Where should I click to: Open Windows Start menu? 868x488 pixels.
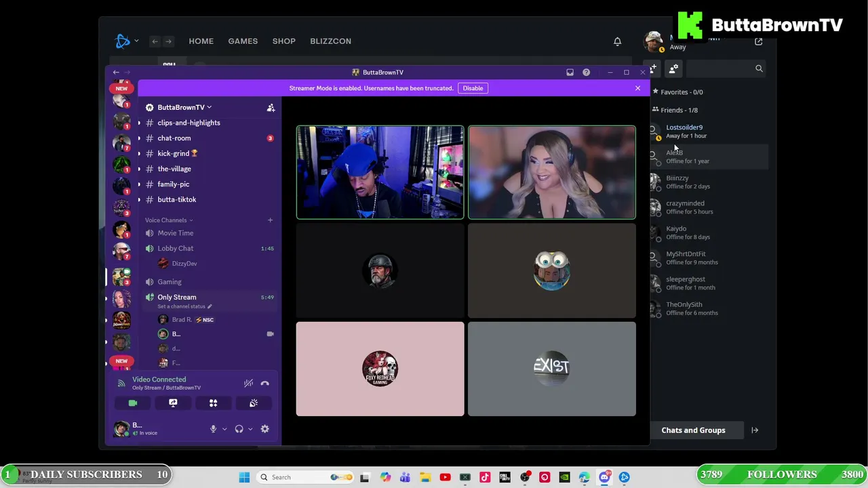244,477
